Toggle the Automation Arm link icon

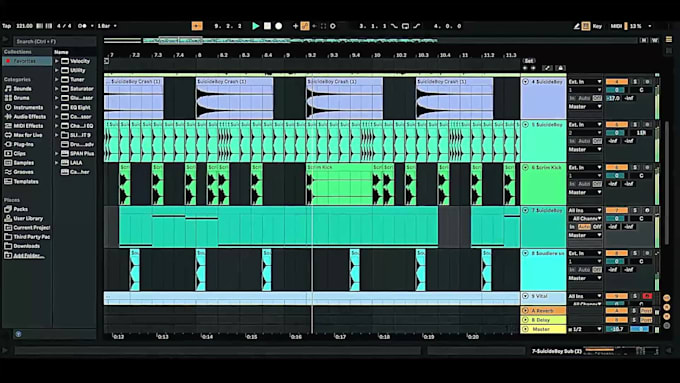(305, 26)
